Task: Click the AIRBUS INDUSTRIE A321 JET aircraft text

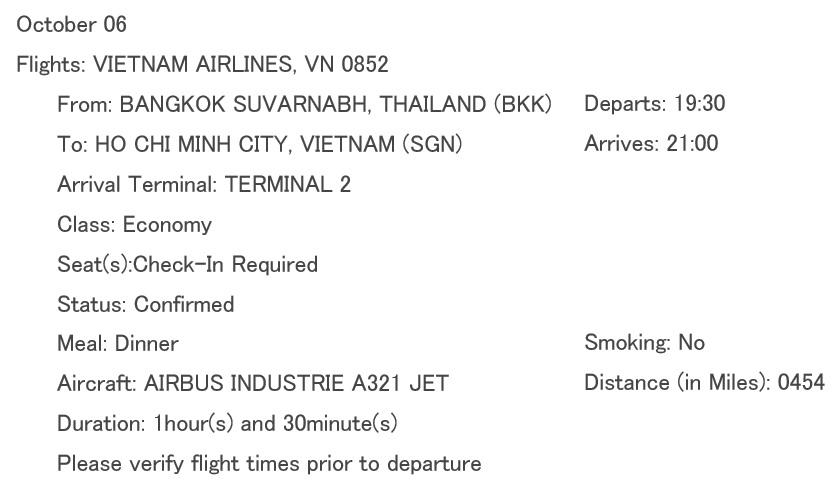Action: pyautogui.click(x=296, y=383)
